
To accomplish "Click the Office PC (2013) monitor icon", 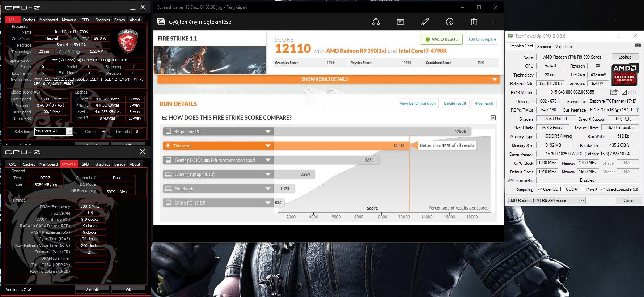I will coord(168,203).
